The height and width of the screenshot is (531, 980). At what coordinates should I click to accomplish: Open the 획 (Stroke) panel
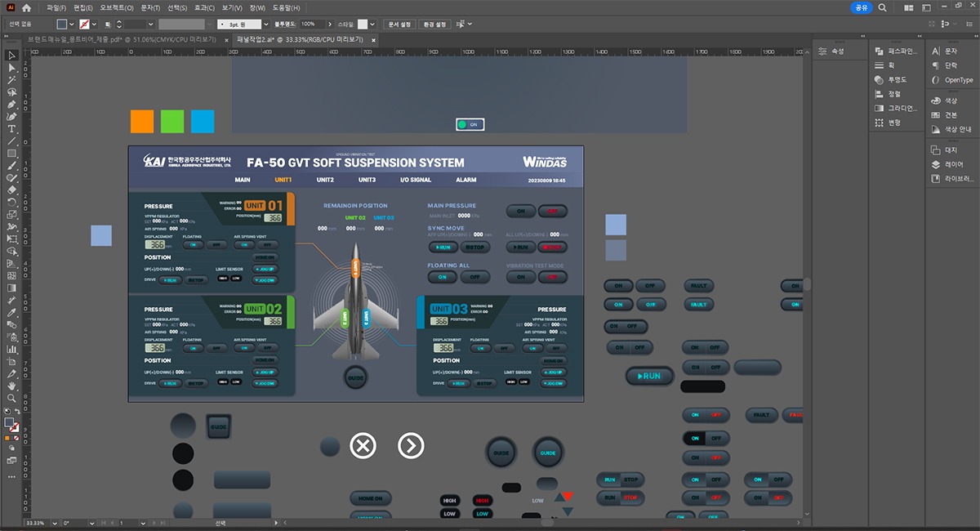click(x=884, y=65)
